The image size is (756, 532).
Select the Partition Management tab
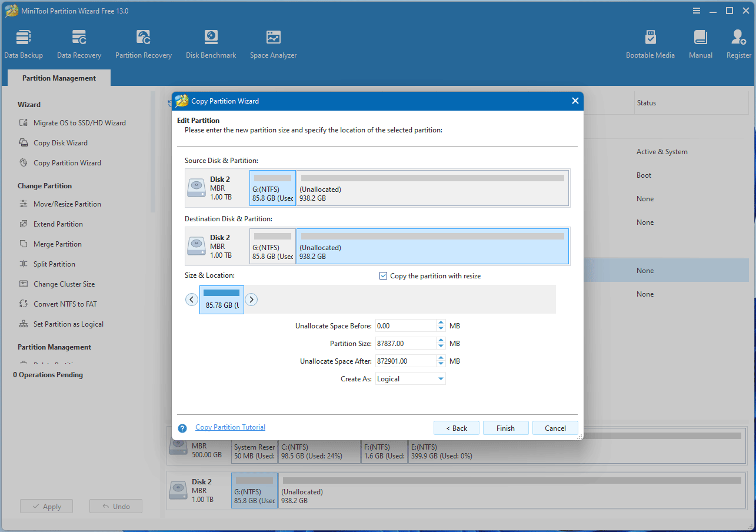coord(59,78)
